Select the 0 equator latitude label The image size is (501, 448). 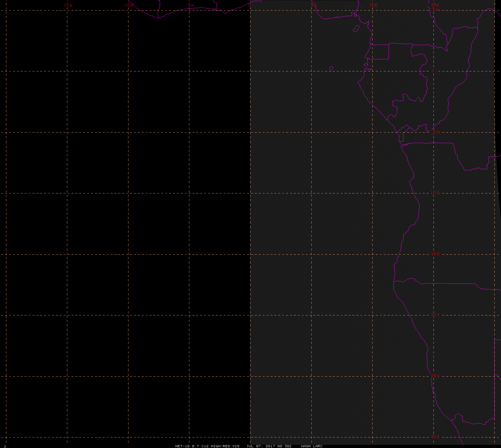(433, 71)
